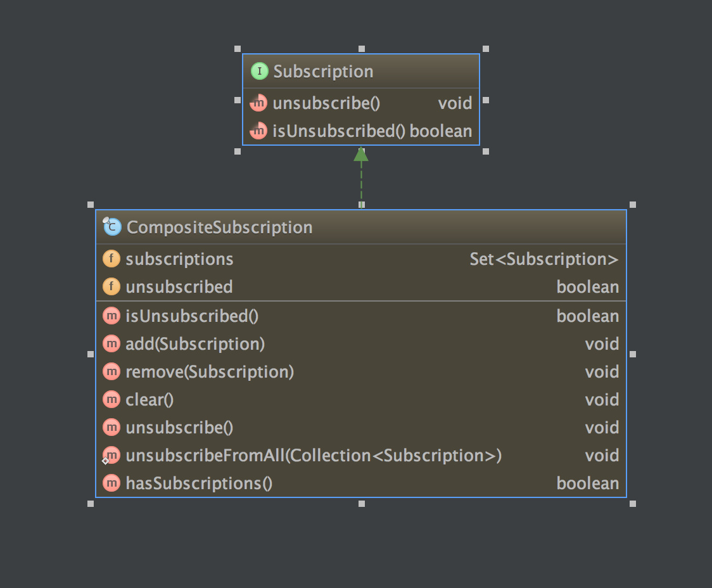Select the remove(Subscription) method row

point(361,372)
